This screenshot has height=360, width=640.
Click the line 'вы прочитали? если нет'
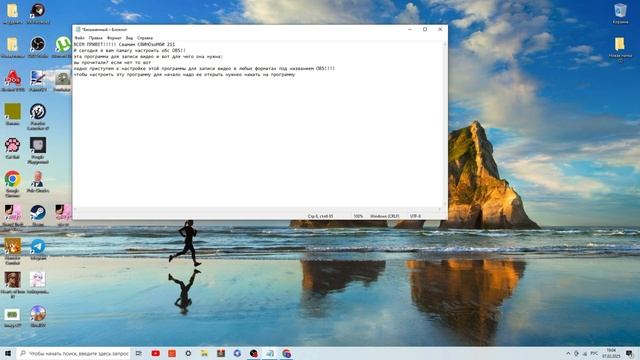[112, 63]
